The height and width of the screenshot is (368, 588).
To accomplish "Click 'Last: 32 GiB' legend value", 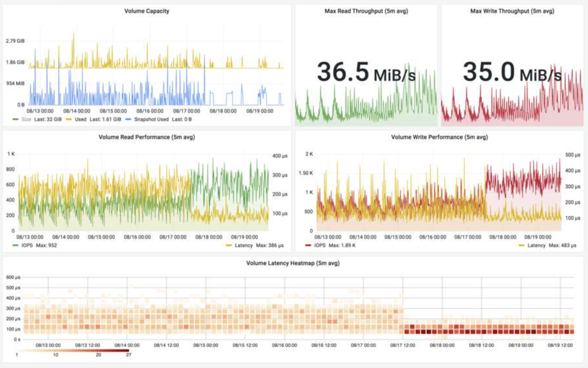I will pos(48,119).
